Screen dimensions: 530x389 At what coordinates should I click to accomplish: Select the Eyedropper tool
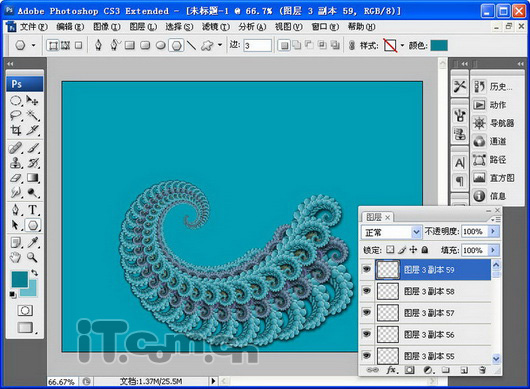[x=33, y=242]
